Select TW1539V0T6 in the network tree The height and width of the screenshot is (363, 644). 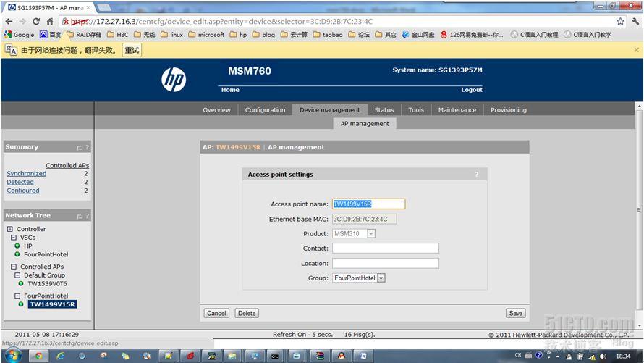47,283
